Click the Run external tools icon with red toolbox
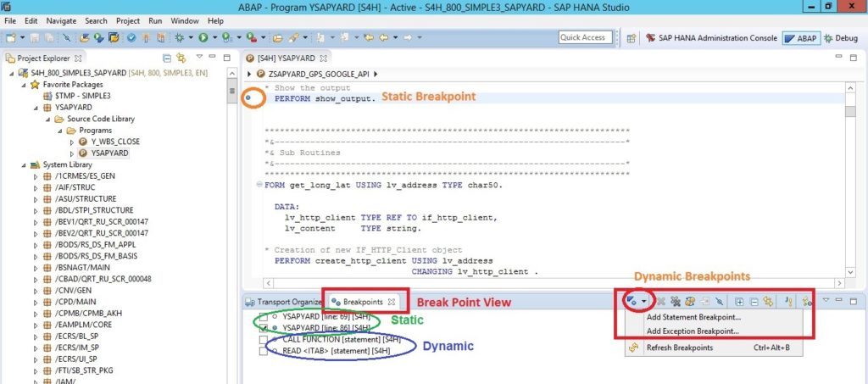The height and width of the screenshot is (384, 868). coord(251,37)
